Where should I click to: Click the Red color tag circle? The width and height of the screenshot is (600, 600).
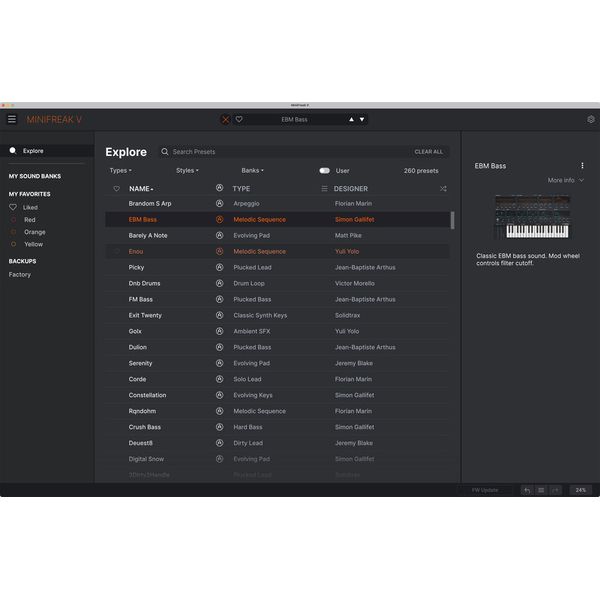click(13, 220)
